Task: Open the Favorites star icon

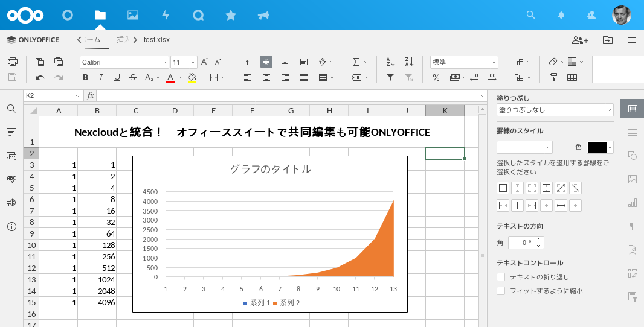Action: pos(231,15)
